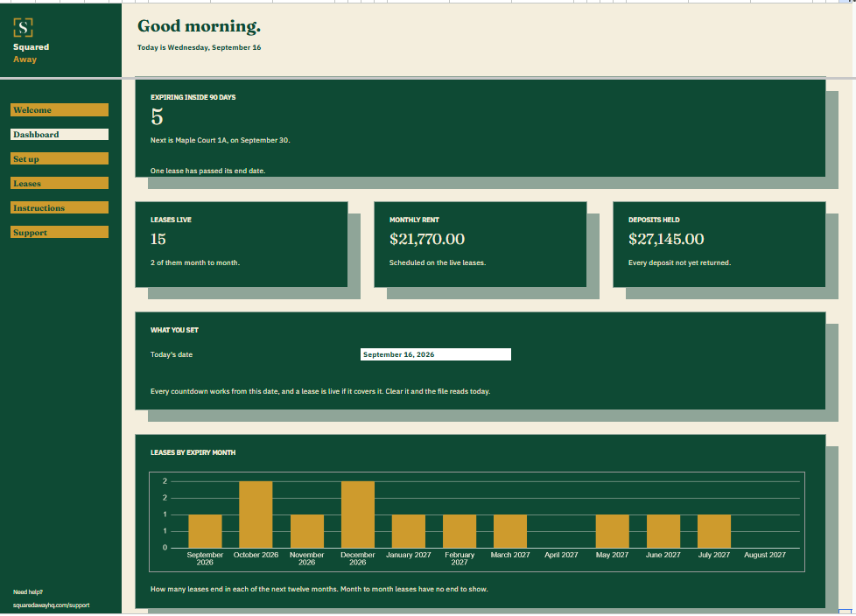The height and width of the screenshot is (616, 856).
Task: Click the 'Need help?' text
Action: (x=28, y=592)
